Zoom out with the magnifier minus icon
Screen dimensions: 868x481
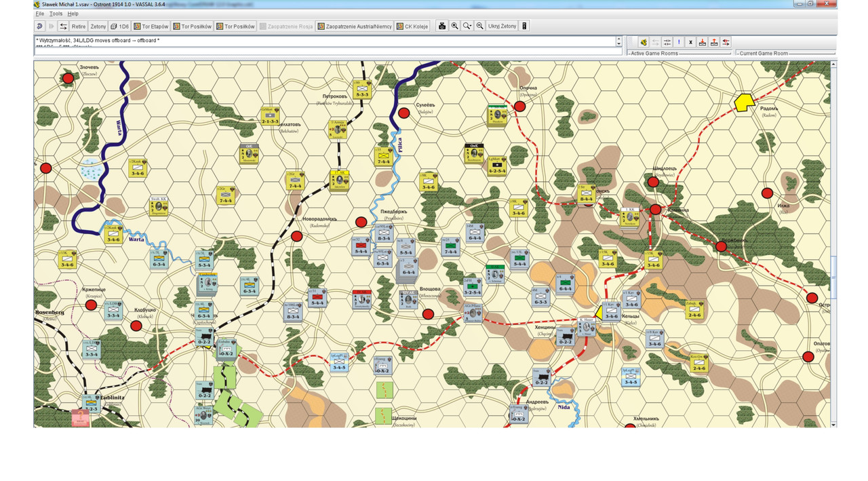pos(480,26)
